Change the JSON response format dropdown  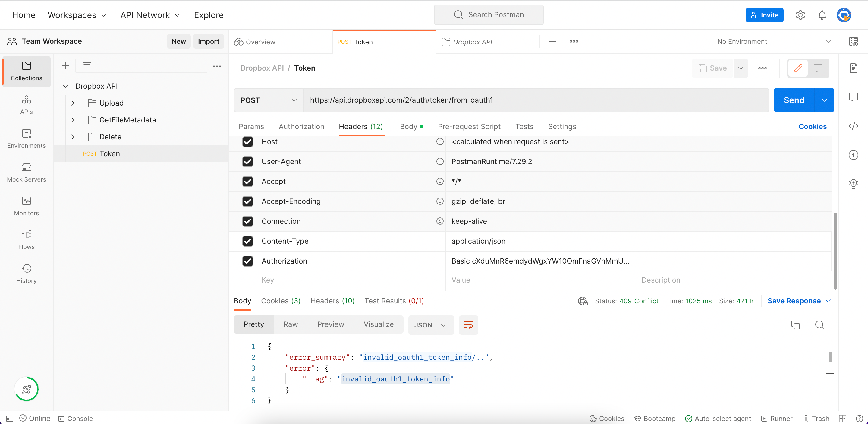click(x=431, y=325)
